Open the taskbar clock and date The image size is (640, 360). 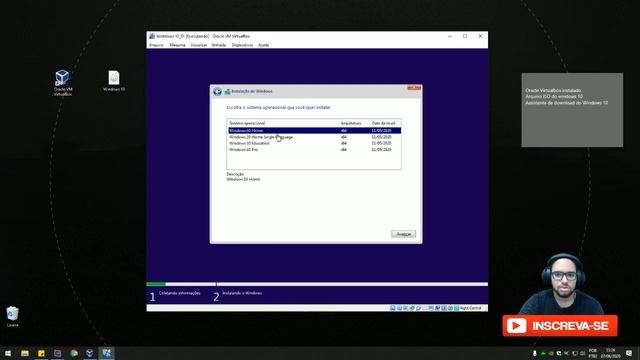611,353
